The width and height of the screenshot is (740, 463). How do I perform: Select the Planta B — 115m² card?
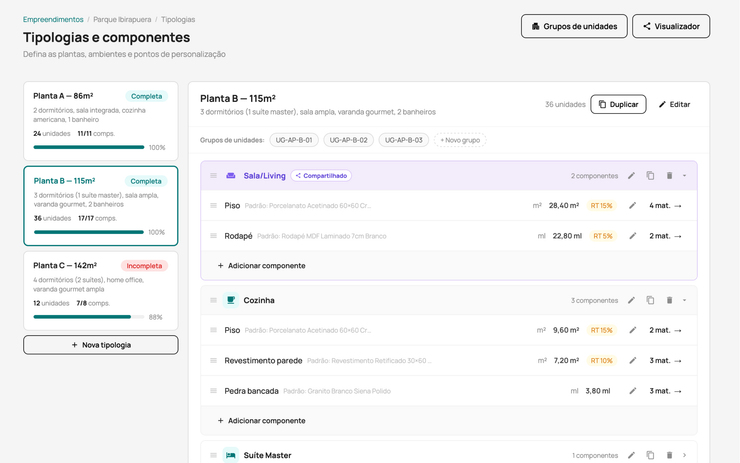[101, 206]
